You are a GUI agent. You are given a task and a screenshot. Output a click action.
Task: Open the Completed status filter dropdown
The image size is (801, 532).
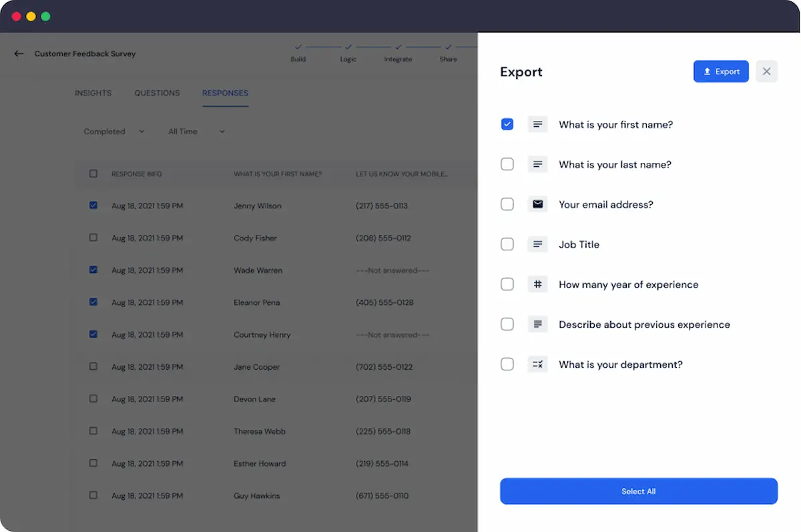[x=113, y=131]
